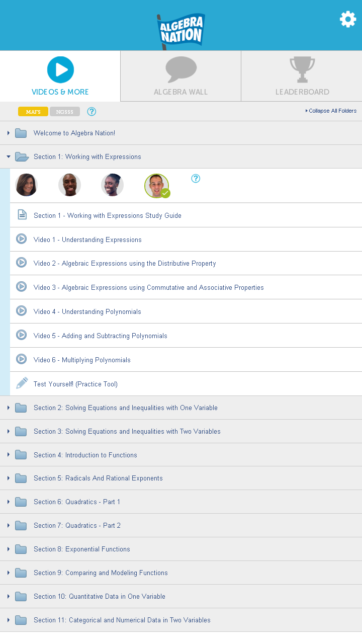Click play icon for Video 6
Image resolution: width=362 pixels, height=644 pixels.
[21, 359]
